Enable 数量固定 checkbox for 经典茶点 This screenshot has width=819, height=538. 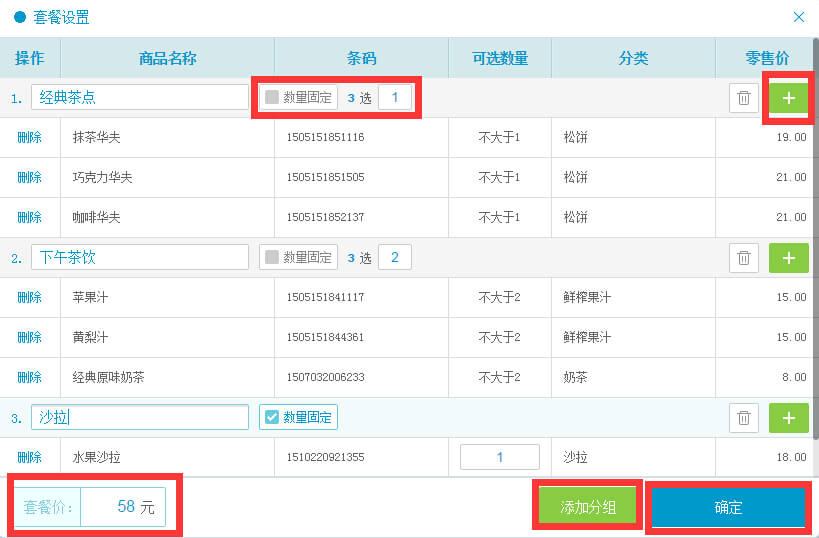(x=272, y=98)
